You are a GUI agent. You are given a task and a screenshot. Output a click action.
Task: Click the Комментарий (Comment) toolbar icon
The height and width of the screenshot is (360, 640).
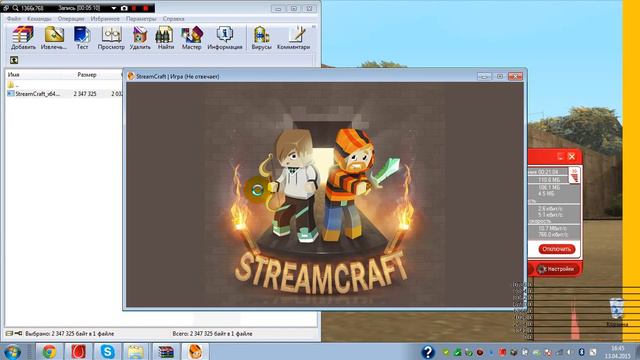[293, 38]
